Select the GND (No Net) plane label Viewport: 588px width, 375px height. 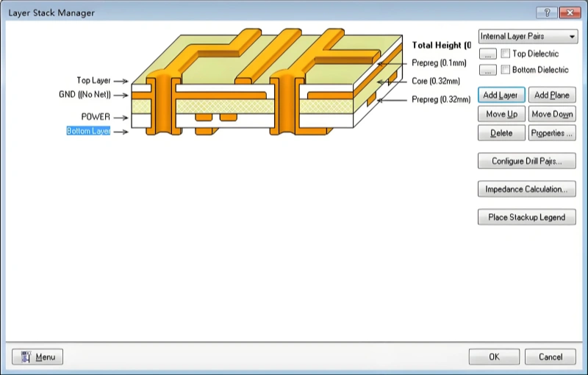tap(85, 95)
